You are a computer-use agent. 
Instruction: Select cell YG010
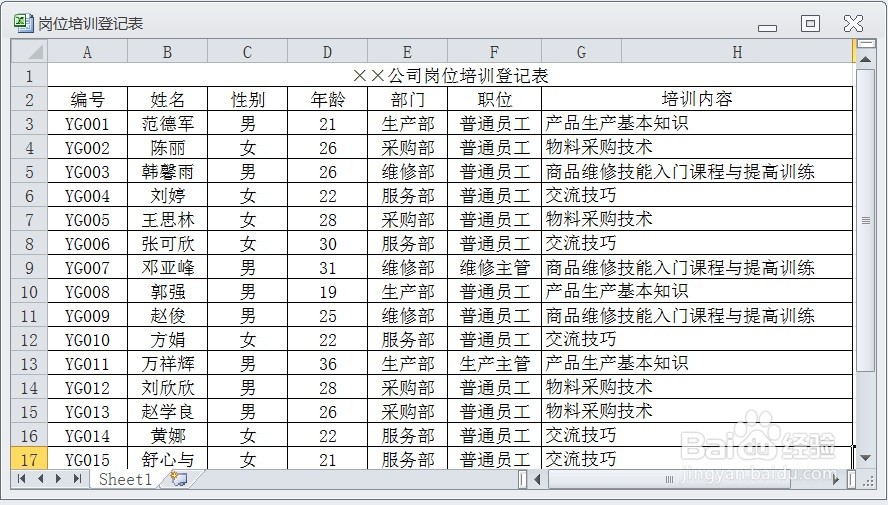tap(88, 339)
